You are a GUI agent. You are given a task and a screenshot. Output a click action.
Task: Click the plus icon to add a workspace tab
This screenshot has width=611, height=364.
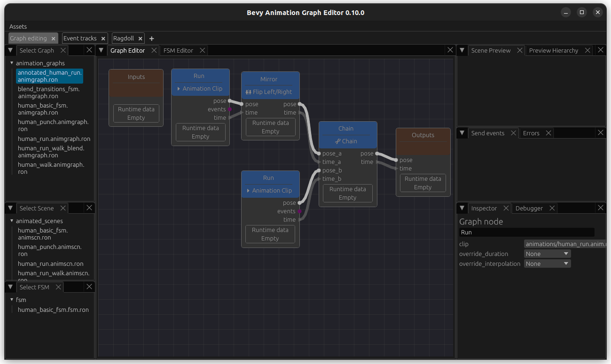coord(151,38)
